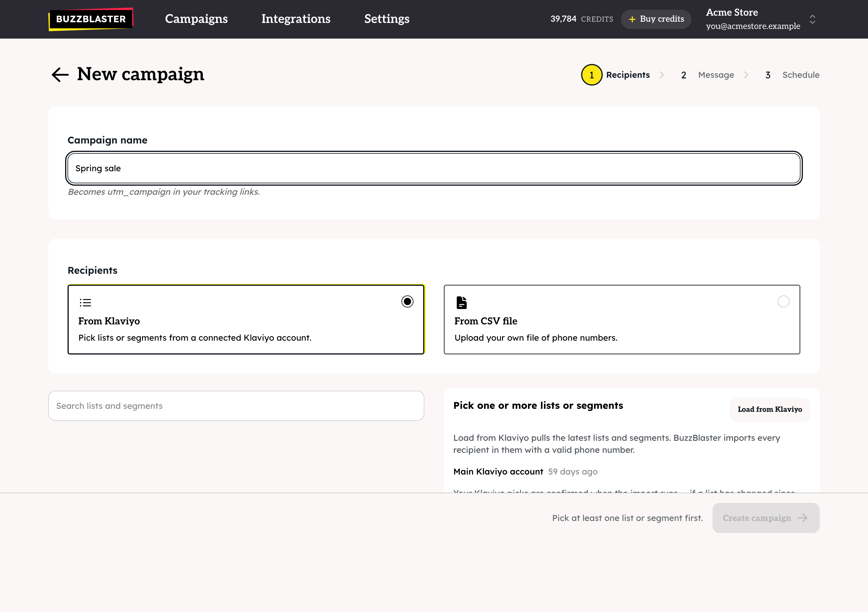This screenshot has height=612, width=868.
Task: Go to the Recipients step
Action: click(628, 75)
